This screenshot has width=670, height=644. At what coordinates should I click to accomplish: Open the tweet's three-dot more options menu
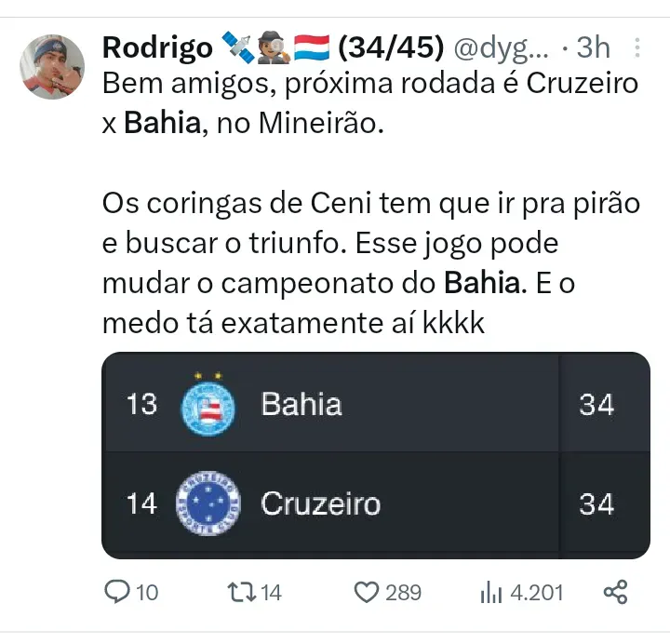(x=636, y=47)
